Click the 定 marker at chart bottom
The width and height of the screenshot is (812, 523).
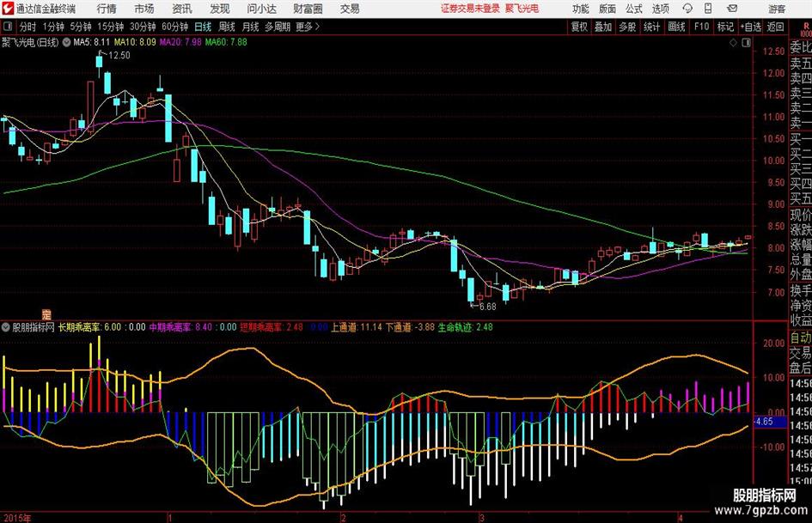[46, 313]
